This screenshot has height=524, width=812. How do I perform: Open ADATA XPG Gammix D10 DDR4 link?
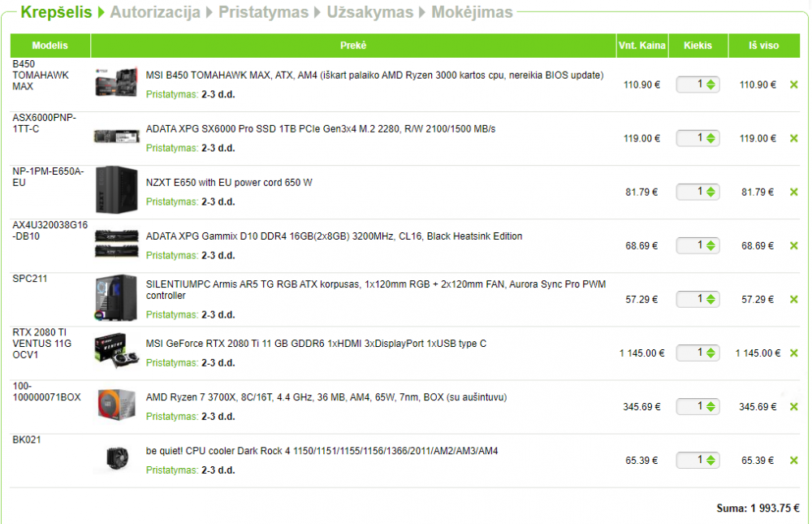pos(334,236)
